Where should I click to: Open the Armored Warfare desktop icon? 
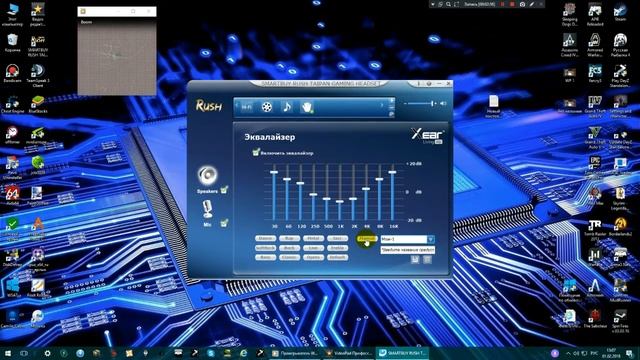tap(595, 46)
